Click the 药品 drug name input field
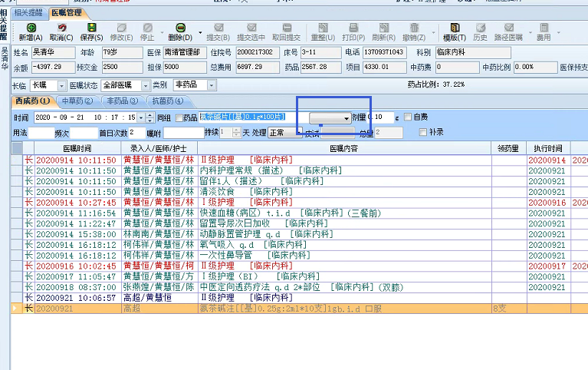Viewport: 588px width, 370px height. pyautogui.click(x=253, y=117)
